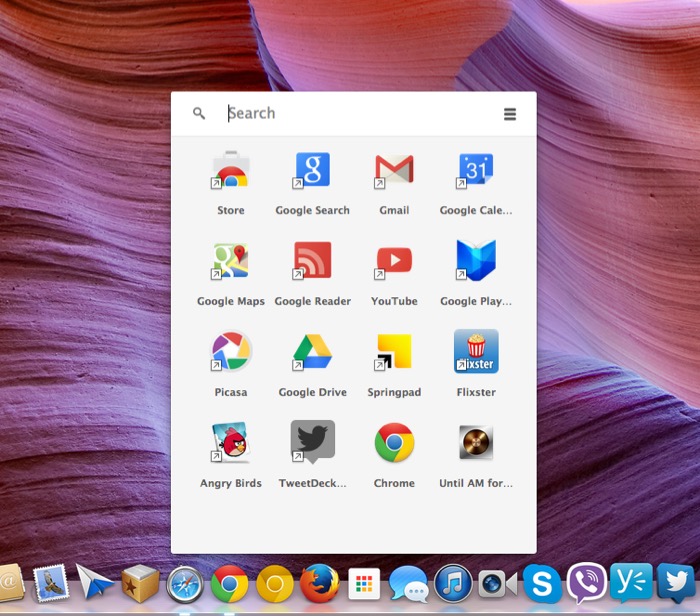Click the yellow Chrome Canary Dock icon

click(275, 584)
